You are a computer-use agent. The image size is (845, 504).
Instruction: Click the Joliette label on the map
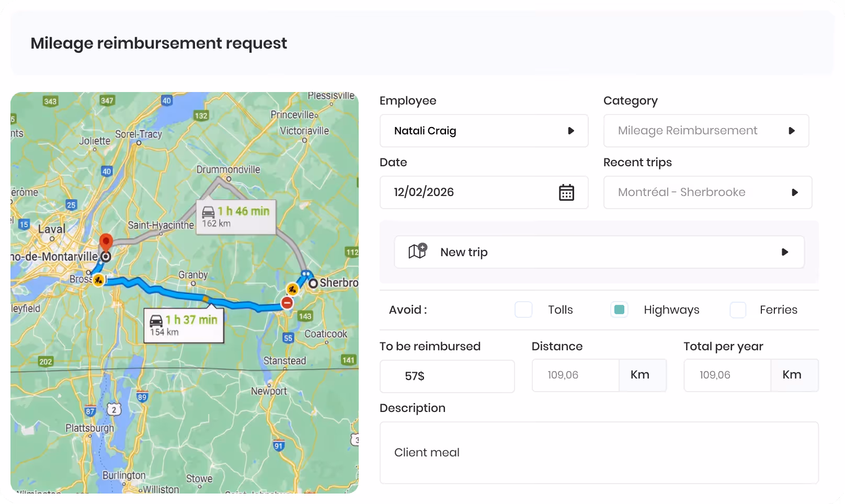(x=95, y=141)
